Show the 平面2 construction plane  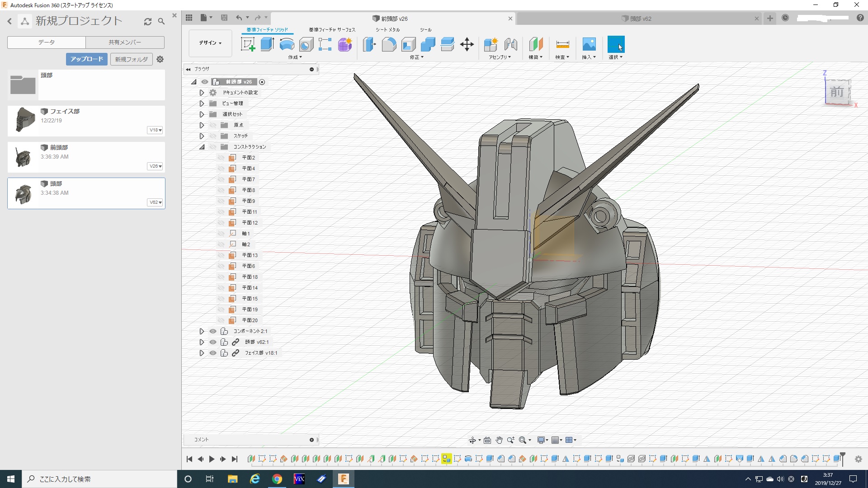coord(221,158)
